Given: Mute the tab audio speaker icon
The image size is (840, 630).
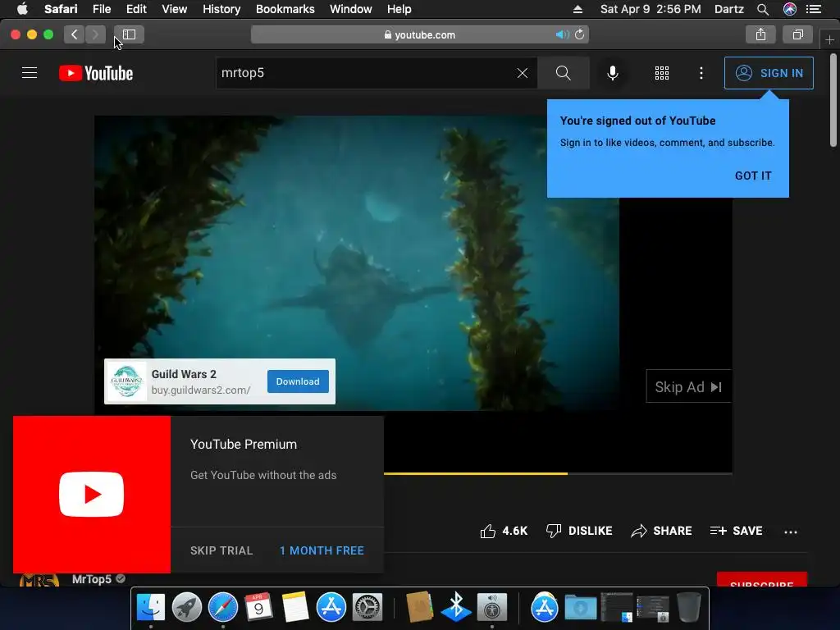Looking at the screenshot, I should pyautogui.click(x=561, y=34).
